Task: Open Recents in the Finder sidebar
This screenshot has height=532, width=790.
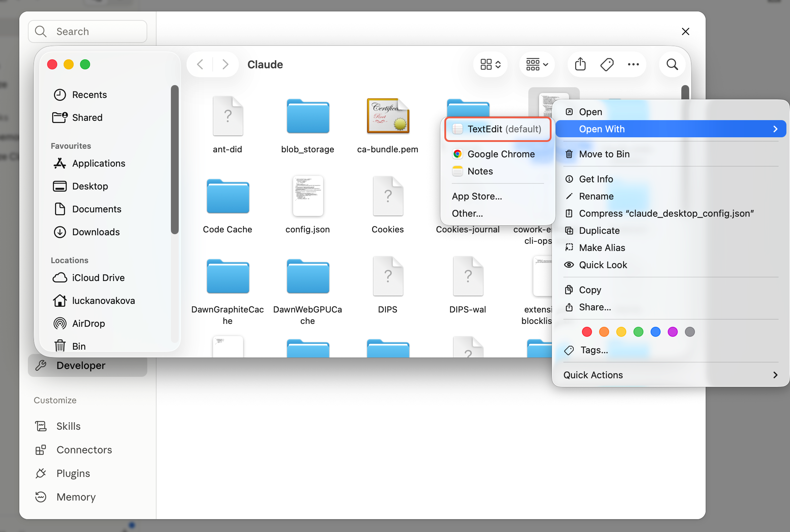Action: click(x=80, y=95)
